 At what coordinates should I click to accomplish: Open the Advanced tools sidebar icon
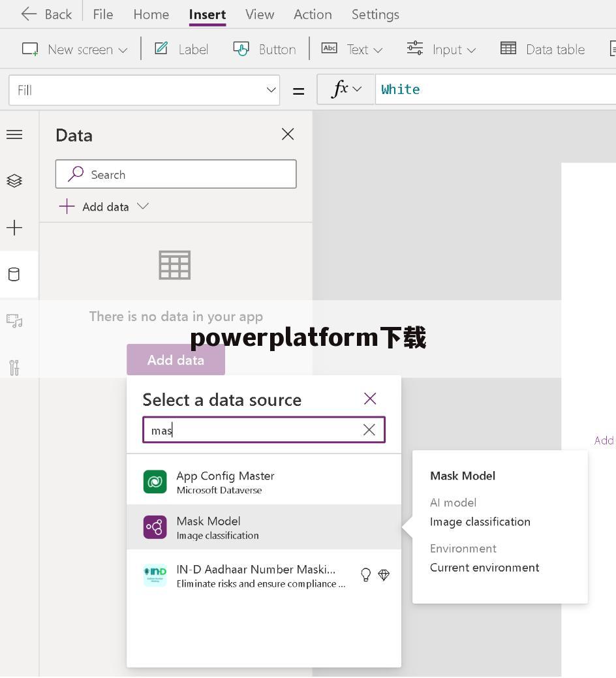(14, 367)
